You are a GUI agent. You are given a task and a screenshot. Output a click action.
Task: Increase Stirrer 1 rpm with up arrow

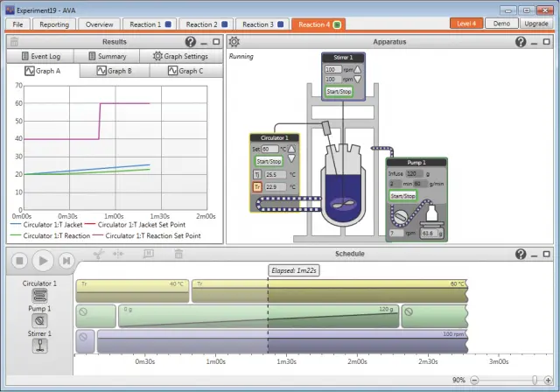click(x=357, y=69)
